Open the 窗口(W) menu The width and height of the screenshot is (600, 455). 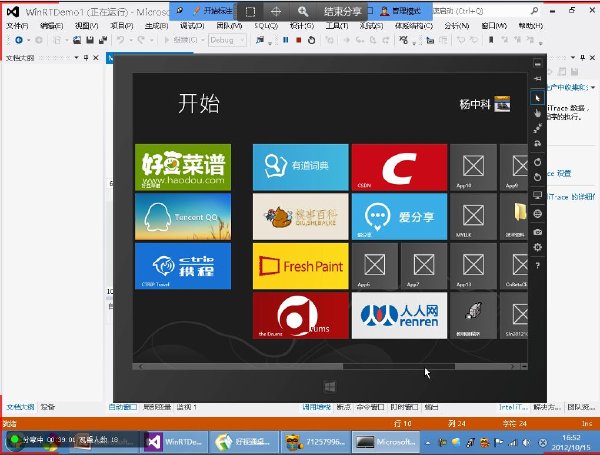494,26
